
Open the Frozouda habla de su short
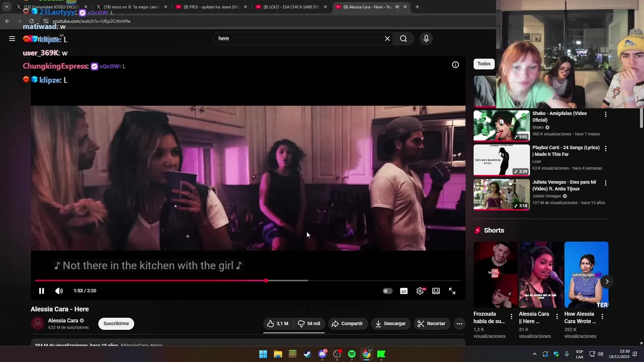(x=496, y=275)
